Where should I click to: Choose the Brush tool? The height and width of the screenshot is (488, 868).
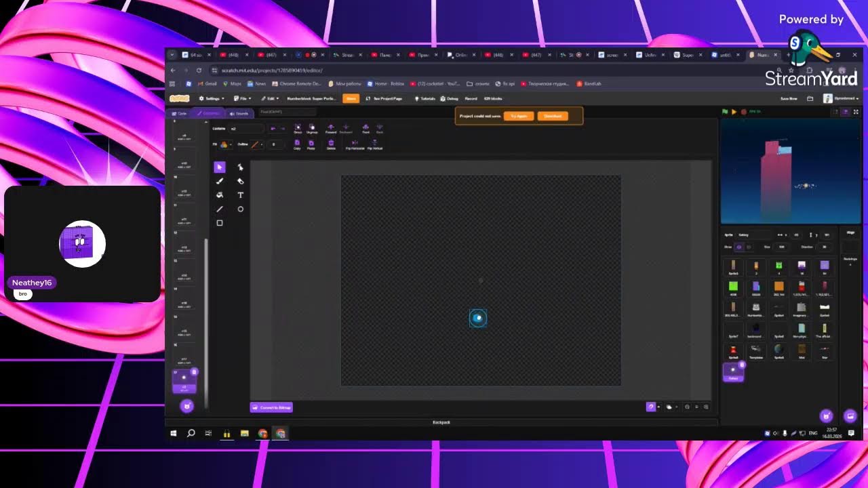click(x=219, y=181)
